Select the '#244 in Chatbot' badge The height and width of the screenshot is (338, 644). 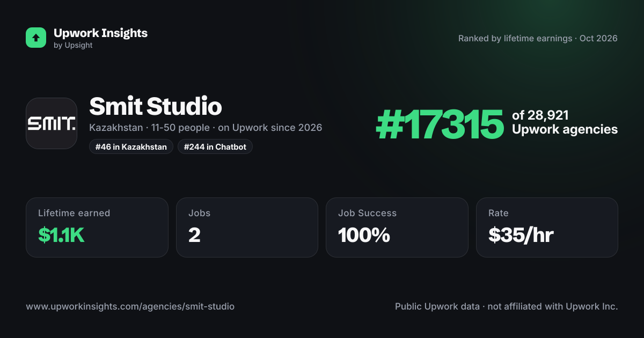(215, 146)
